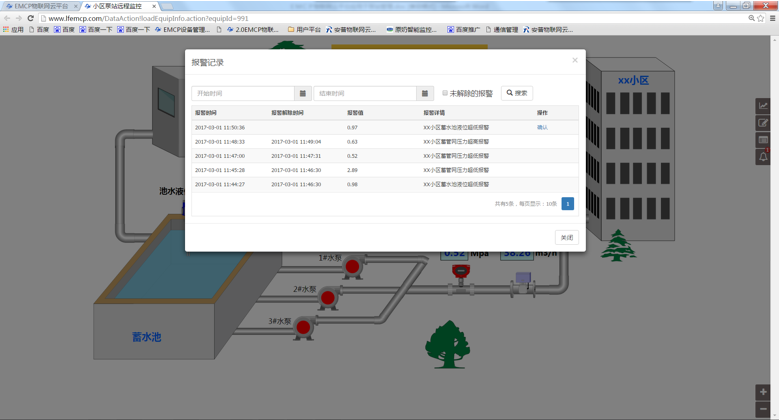Click the 报警值 column header
Image resolution: width=780 pixels, height=420 pixels.
pos(355,113)
